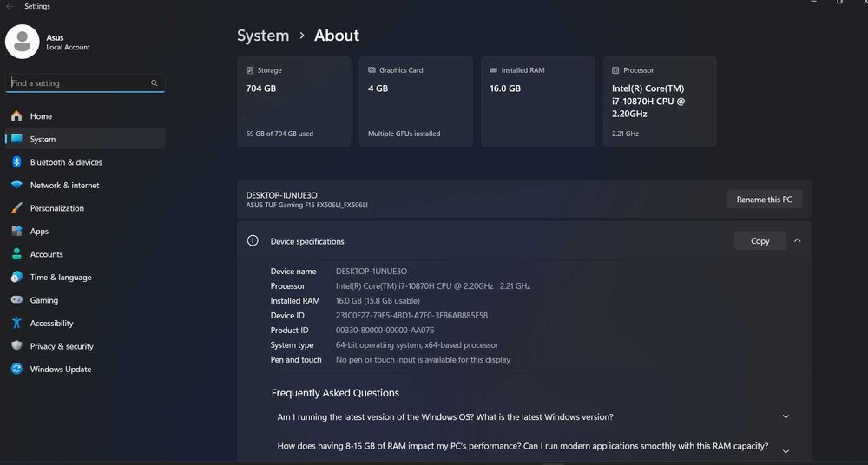The width and height of the screenshot is (868, 465).
Task: Select Privacy & security category
Action: coord(85,346)
